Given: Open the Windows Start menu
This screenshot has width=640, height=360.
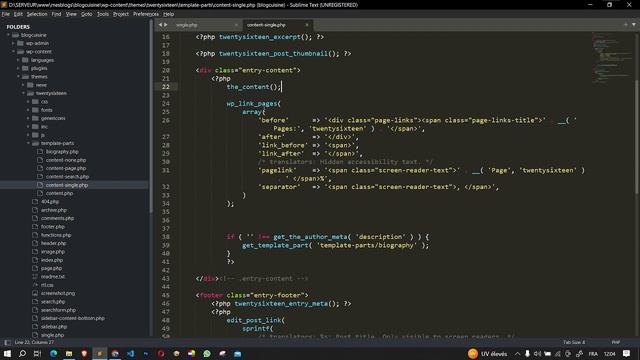Looking at the screenshot, I should pyautogui.click(x=7, y=353).
